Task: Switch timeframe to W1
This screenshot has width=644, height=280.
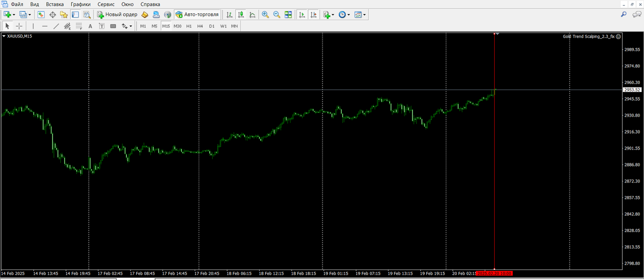Action: click(x=223, y=26)
